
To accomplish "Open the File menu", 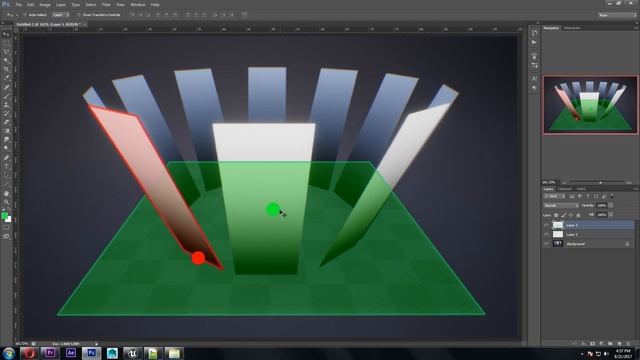I will pos(18,4).
